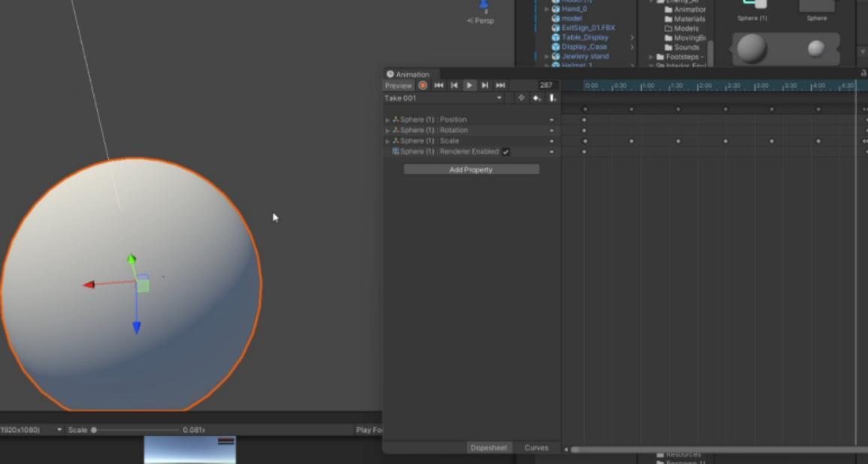Click the scrollbar left arrow in Animation window
Viewport: 868px width, 464px height.
click(x=565, y=450)
